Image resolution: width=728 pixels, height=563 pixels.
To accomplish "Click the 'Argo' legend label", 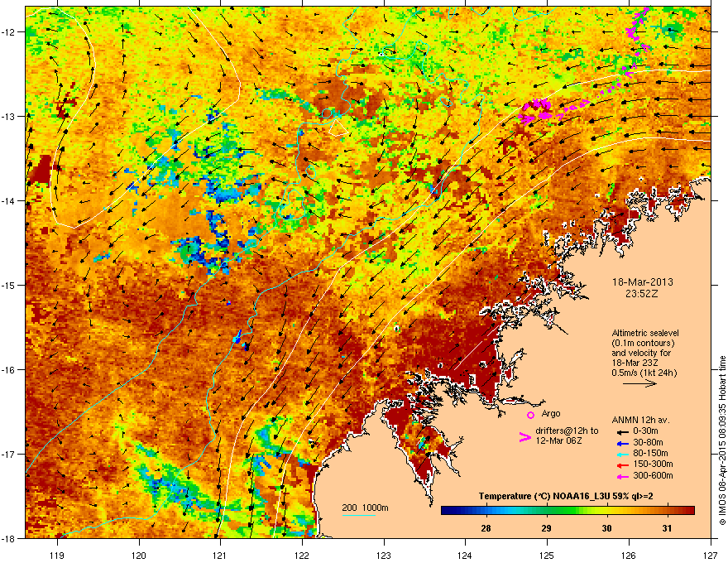I will (551, 413).
